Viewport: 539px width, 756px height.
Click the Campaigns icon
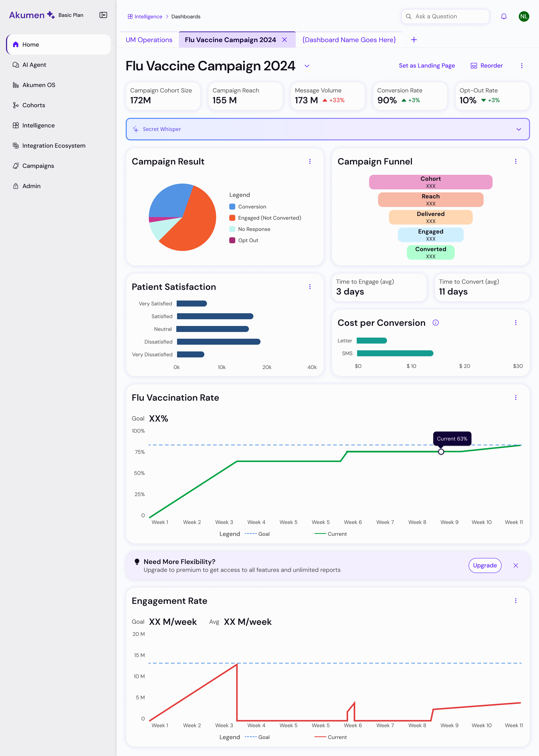pos(16,166)
